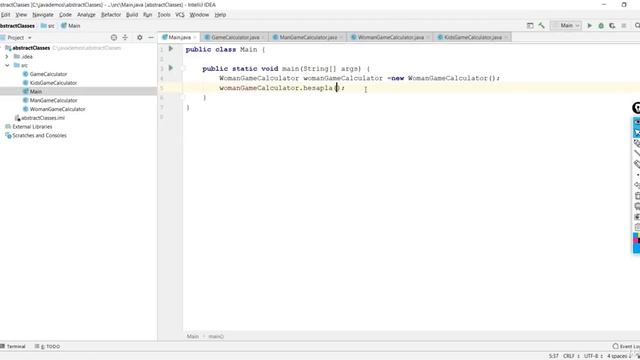Open the Tools menu
This screenshot has width=640, height=360.
click(x=164, y=15)
